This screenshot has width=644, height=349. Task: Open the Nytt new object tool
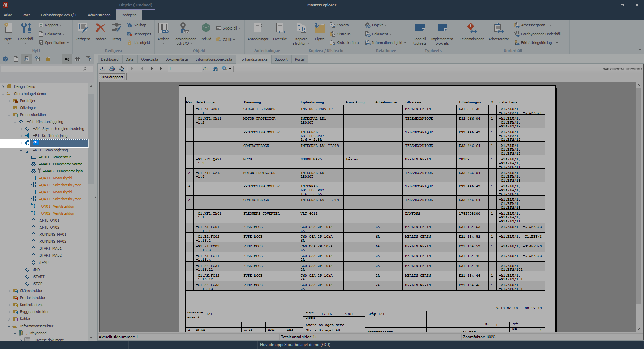coord(8,33)
